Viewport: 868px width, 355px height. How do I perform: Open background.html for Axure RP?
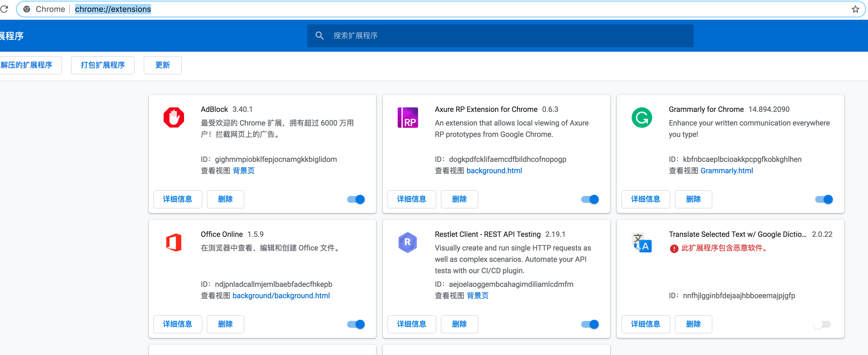point(494,171)
